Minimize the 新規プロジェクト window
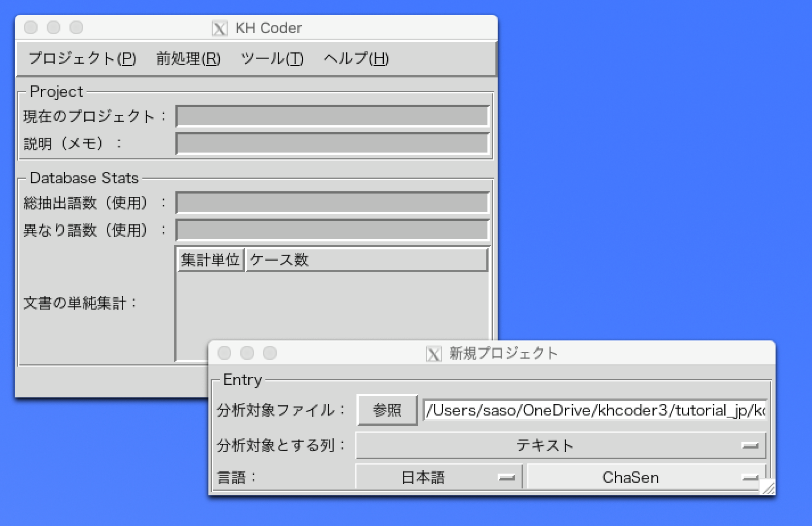The image size is (812, 526). [x=247, y=353]
